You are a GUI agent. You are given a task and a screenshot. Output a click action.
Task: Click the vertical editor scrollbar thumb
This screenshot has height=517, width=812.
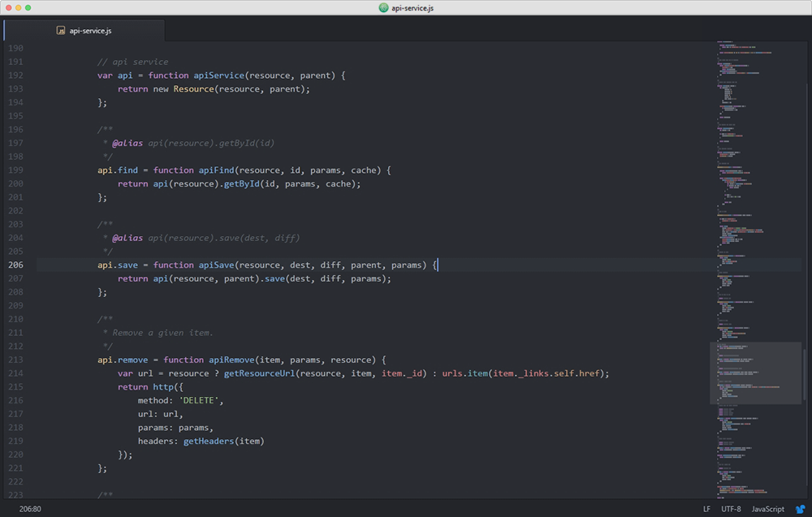[804, 373]
